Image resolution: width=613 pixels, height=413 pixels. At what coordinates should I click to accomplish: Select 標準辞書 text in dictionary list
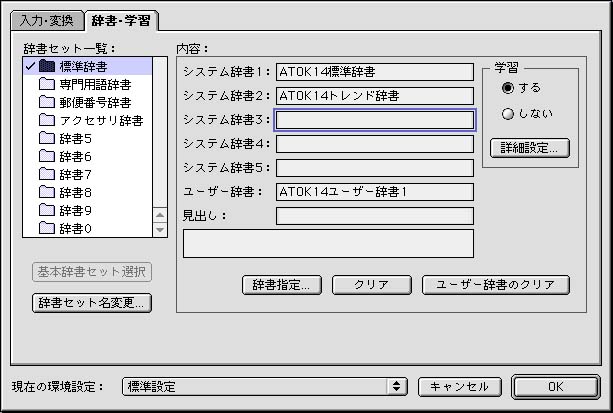pyautogui.click(x=83, y=66)
